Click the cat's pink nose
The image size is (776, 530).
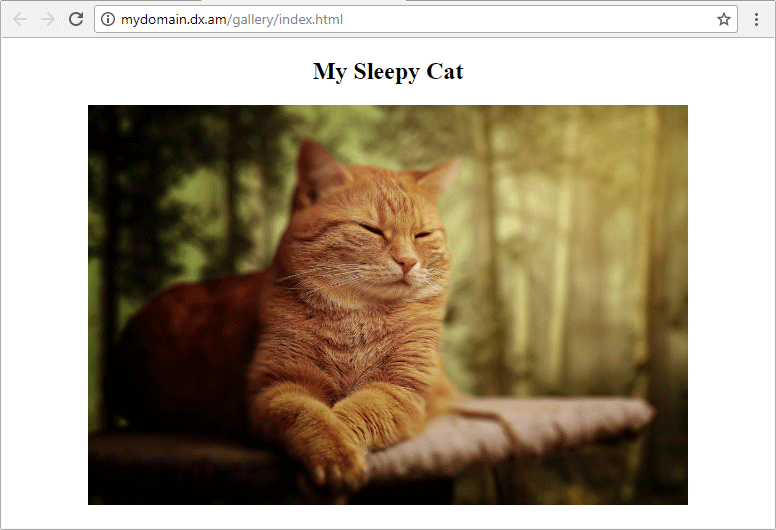[406, 265]
